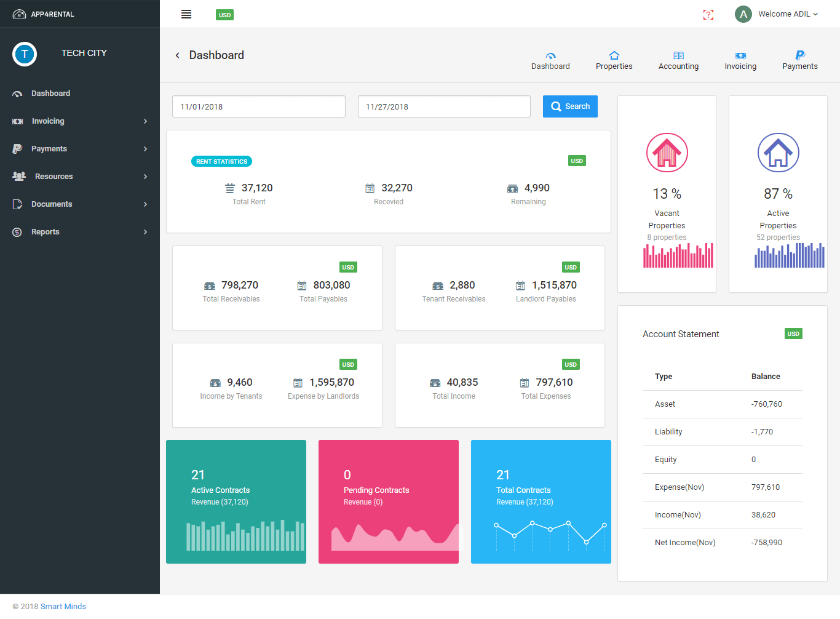The height and width of the screenshot is (619, 840).
Task: Click the USD currency badge in header
Action: click(x=225, y=15)
